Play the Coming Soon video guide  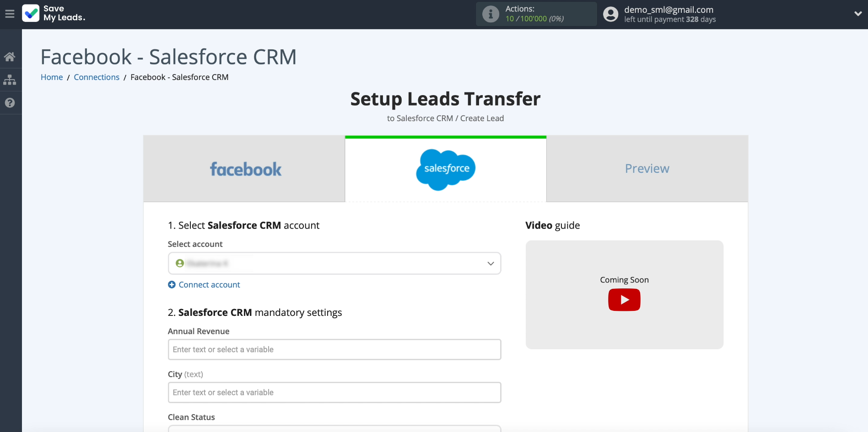coord(624,300)
